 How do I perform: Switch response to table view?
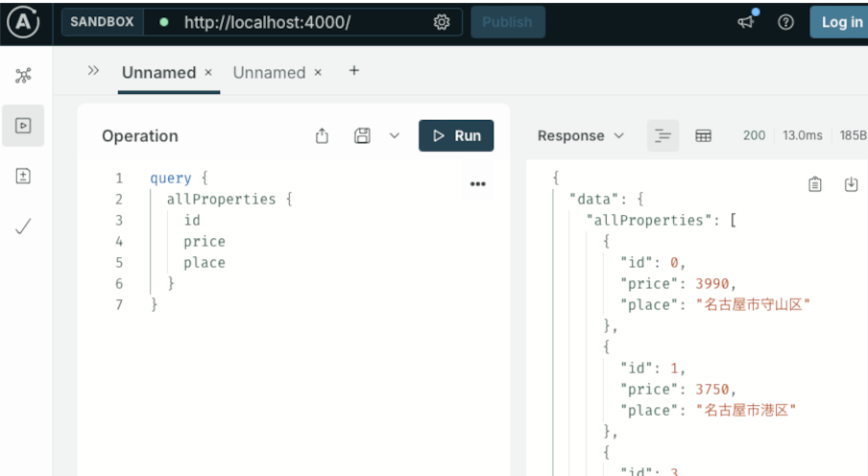pos(703,136)
